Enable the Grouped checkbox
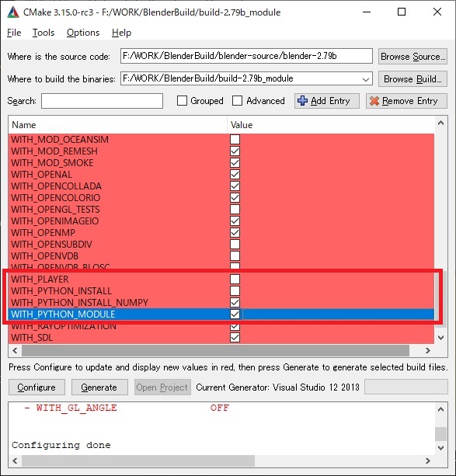456x476 pixels. [x=182, y=101]
